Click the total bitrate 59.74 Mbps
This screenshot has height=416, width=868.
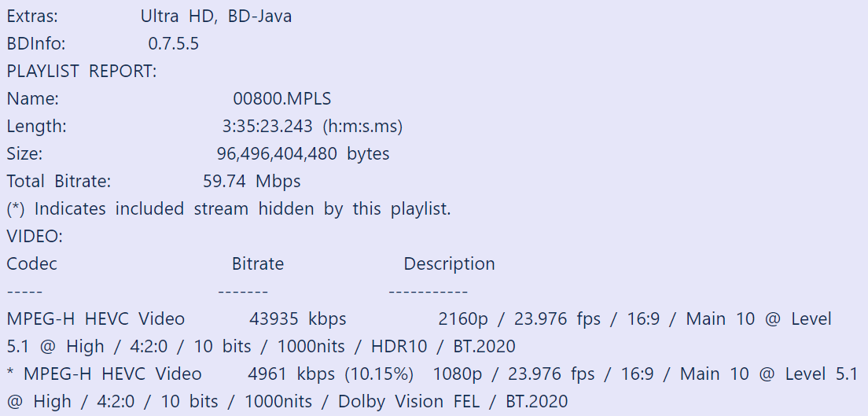pyautogui.click(x=252, y=181)
